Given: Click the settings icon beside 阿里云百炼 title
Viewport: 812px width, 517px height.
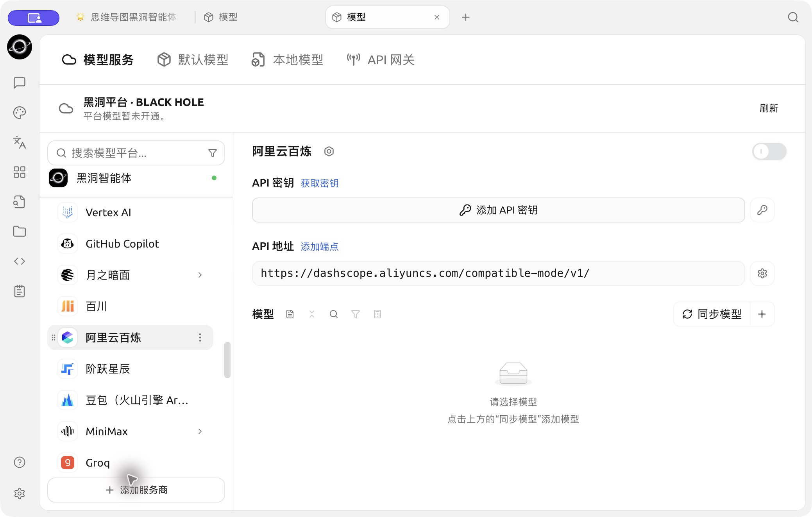Looking at the screenshot, I should [329, 151].
